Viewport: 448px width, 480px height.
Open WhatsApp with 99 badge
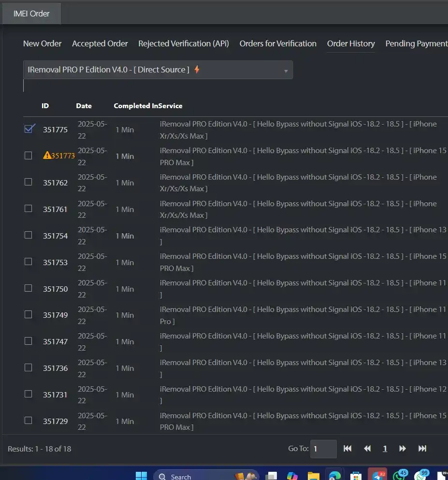pyautogui.click(x=421, y=475)
